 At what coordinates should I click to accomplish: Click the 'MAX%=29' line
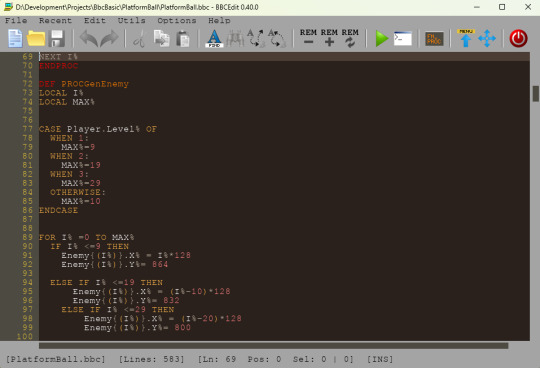(81, 183)
